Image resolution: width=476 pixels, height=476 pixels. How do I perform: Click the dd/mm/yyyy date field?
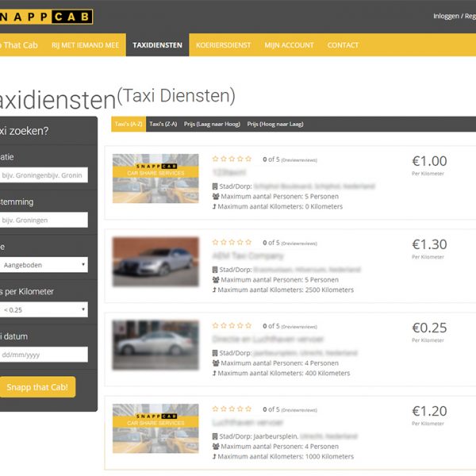tap(44, 355)
